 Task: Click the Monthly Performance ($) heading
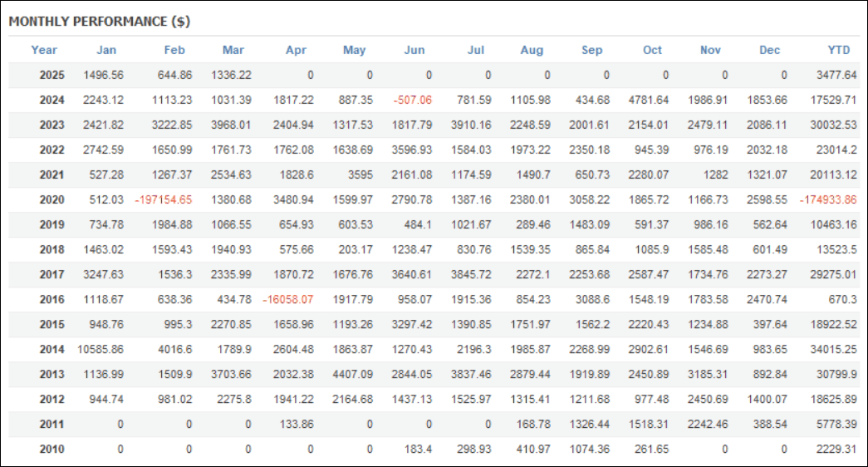pyautogui.click(x=99, y=21)
